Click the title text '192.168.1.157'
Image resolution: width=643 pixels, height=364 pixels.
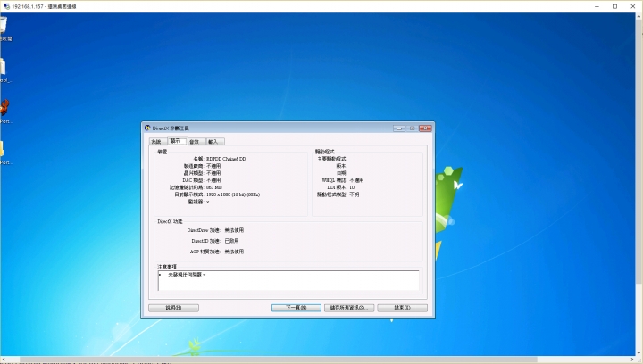[28, 6]
